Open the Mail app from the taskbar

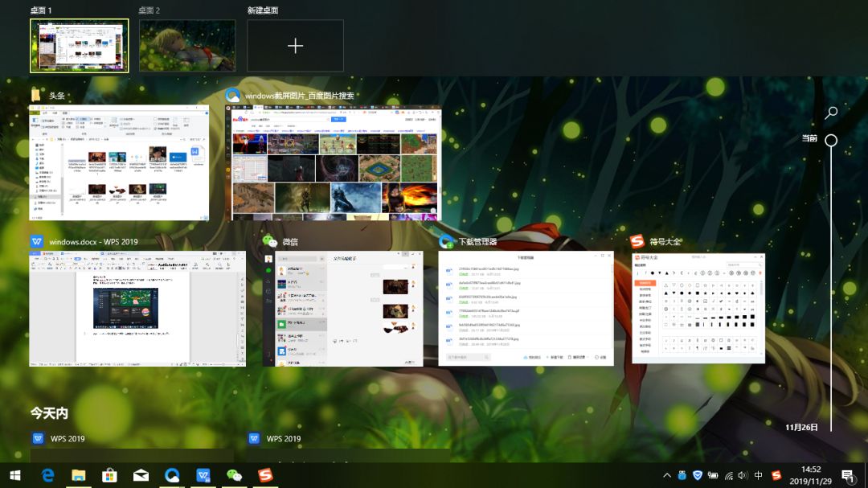[141, 475]
